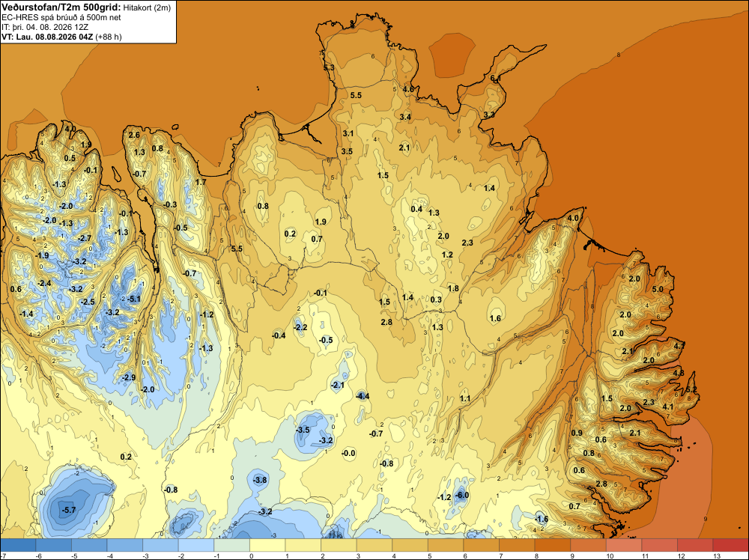Click the legend swatch between 4 and 5
The height and width of the screenshot is (560, 749).
[x=410, y=545]
